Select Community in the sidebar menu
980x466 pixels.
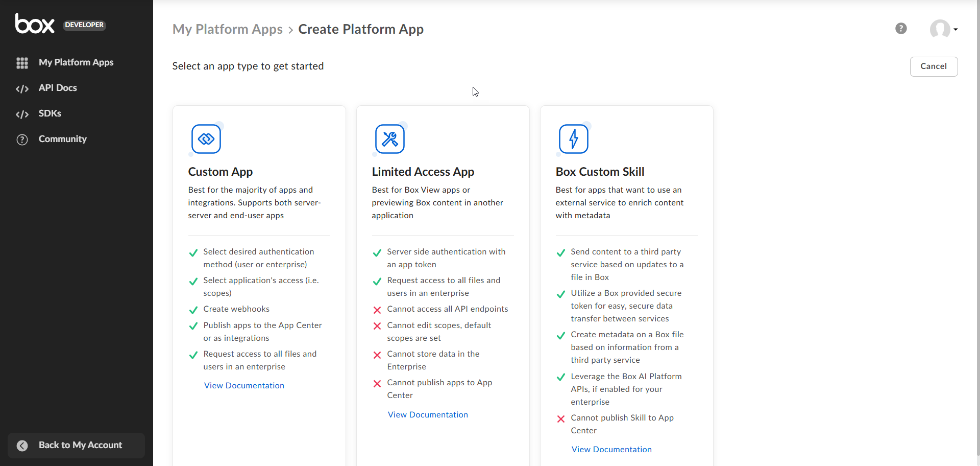tap(62, 139)
